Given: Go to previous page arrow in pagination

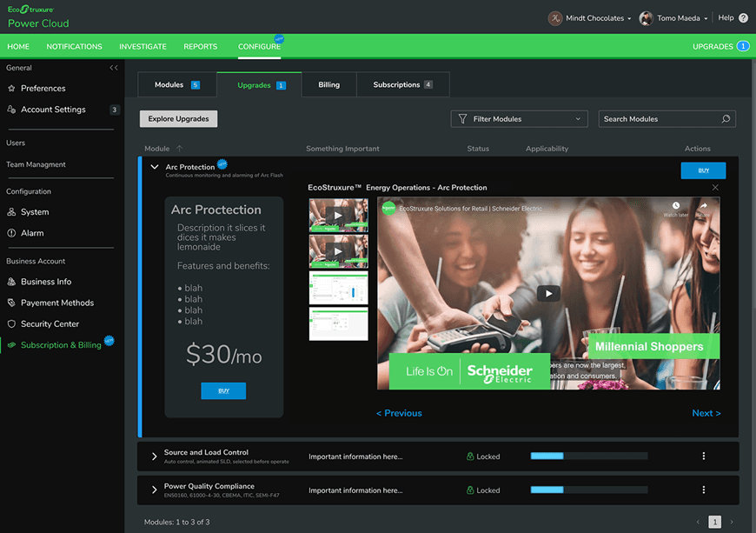Looking at the screenshot, I should tap(698, 522).
